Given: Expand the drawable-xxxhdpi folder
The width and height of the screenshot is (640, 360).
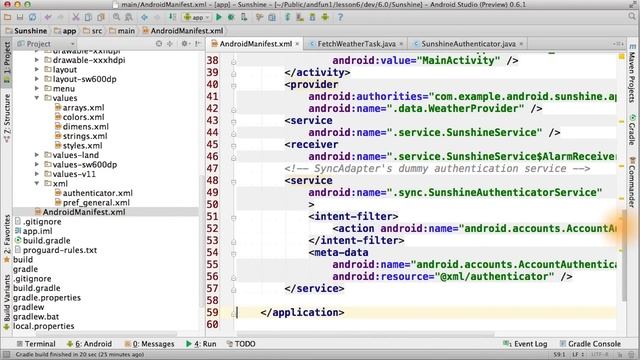Looking at the screenshot, I should pos(37,60).
